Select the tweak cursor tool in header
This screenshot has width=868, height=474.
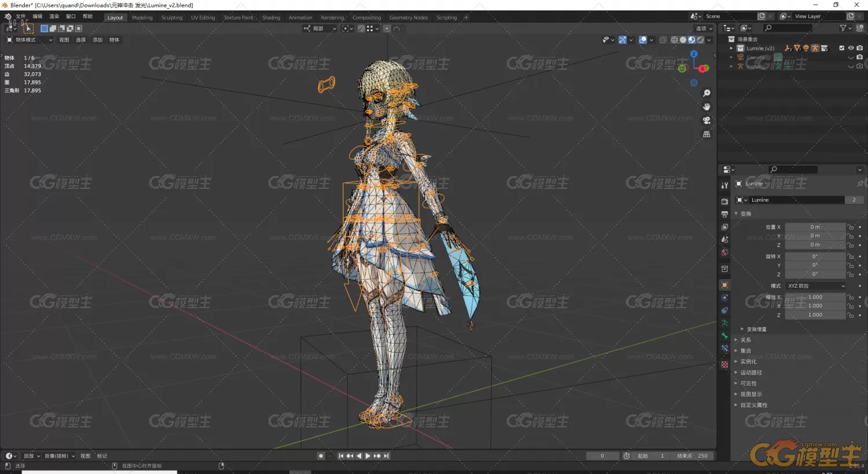(28, 28)
